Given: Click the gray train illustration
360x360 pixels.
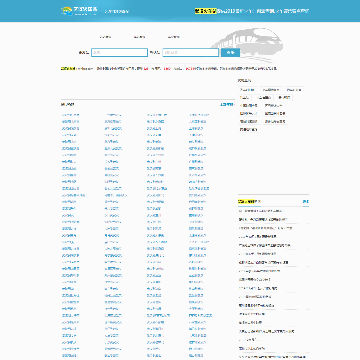Looking at the screenshot, I should coord(248,45).
